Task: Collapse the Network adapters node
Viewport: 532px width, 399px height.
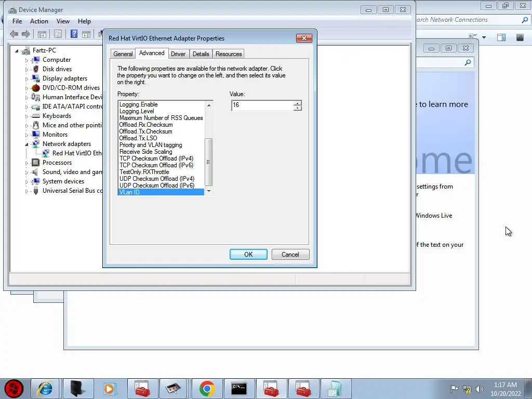Action: click(x=26, y=144)
